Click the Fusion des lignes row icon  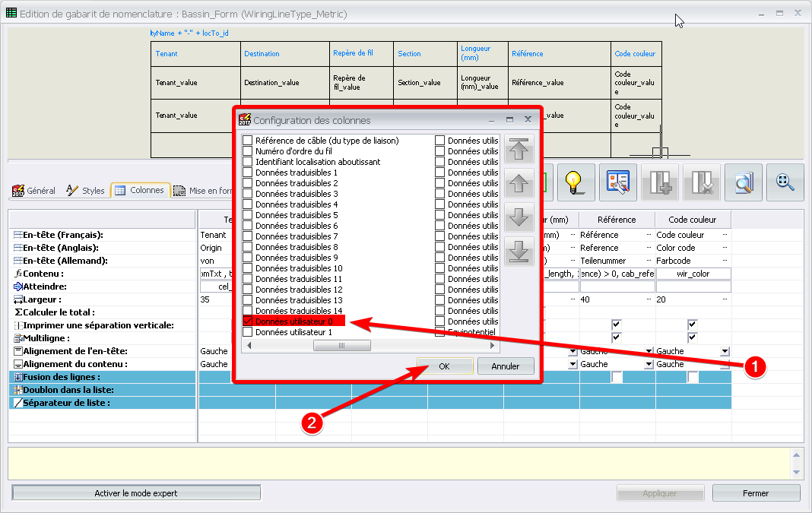[x=18, y=377]
